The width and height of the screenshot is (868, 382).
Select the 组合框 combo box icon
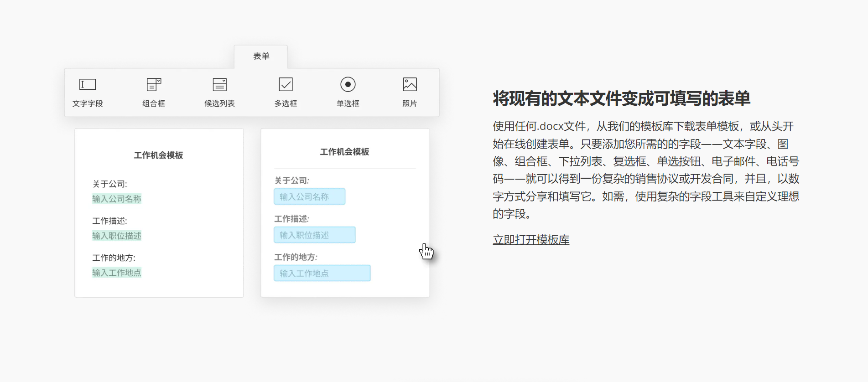click(154, 84)
